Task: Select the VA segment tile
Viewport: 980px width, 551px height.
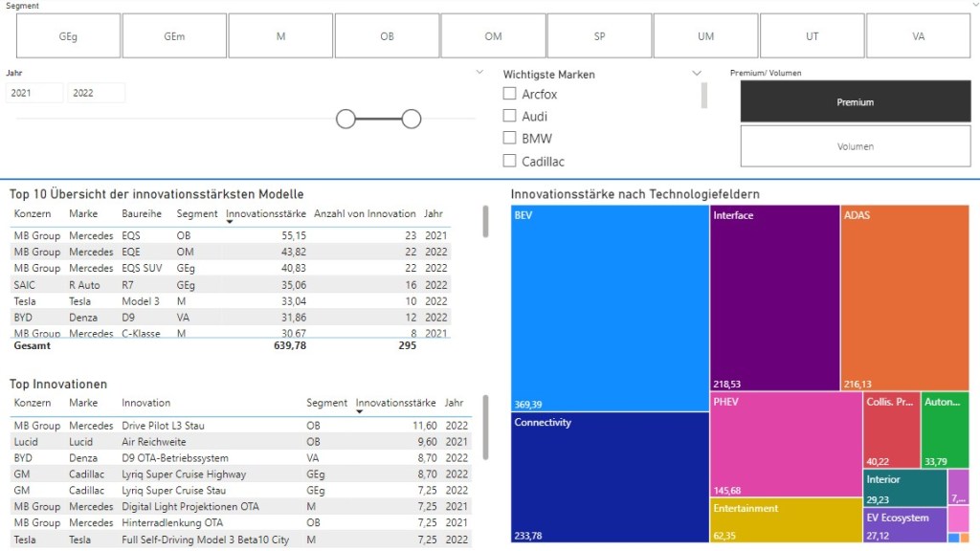Action: (x=918, y=36)
